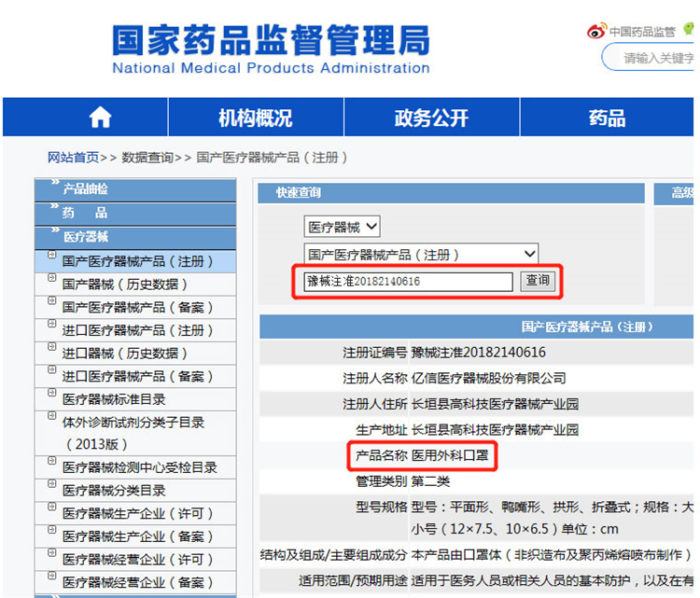
Task: Follow the 网站首页 breadcrumb link
Action: coord(74,158)
